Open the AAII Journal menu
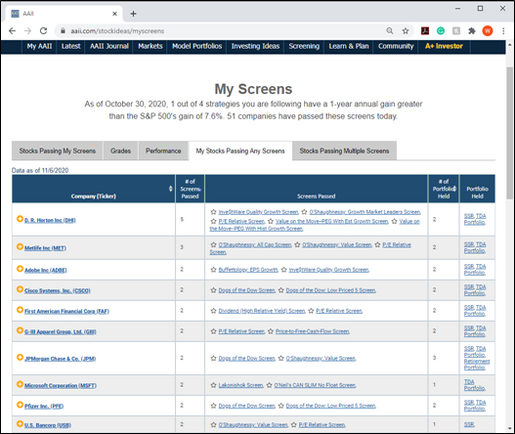 click(109, 46)
